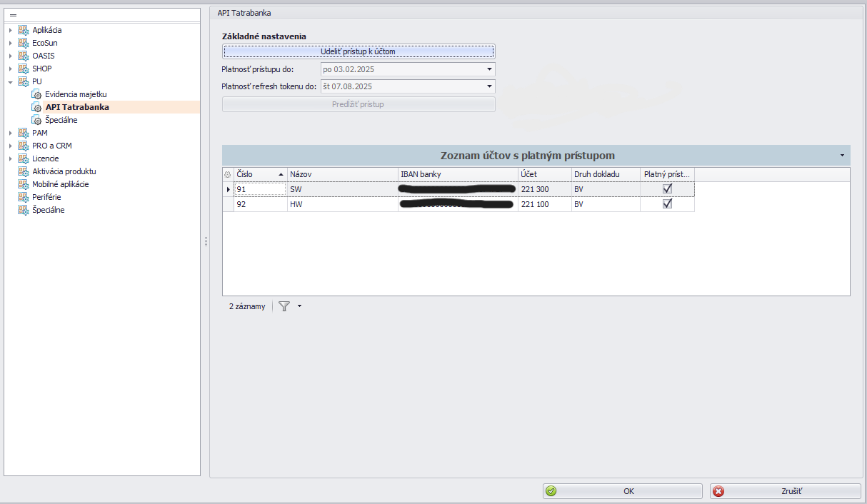Viewport: 867px width, 504px height.
Task: Click the EcoSun module icon
Action: click(24, 43)
